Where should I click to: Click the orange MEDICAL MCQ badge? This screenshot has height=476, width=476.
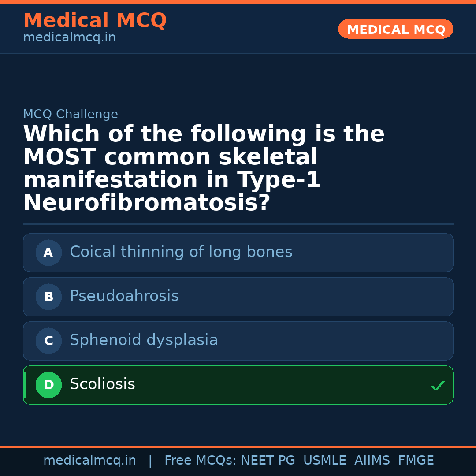click(395, 30)
